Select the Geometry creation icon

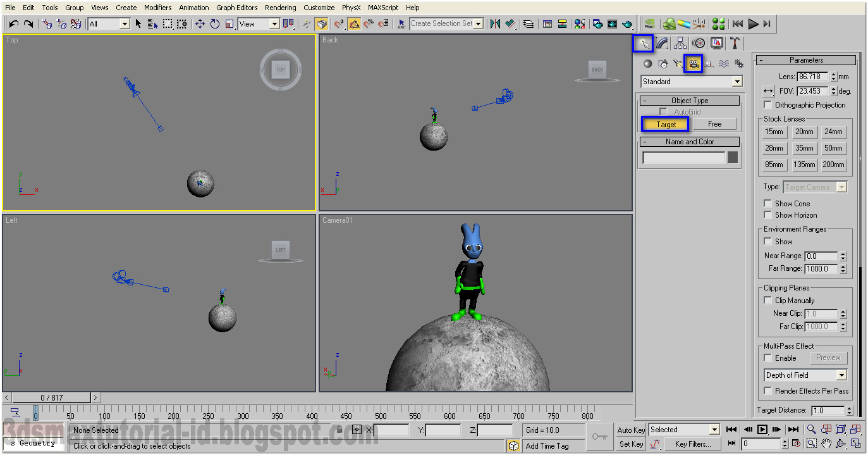pyautogui.click(x=647, y=63)
